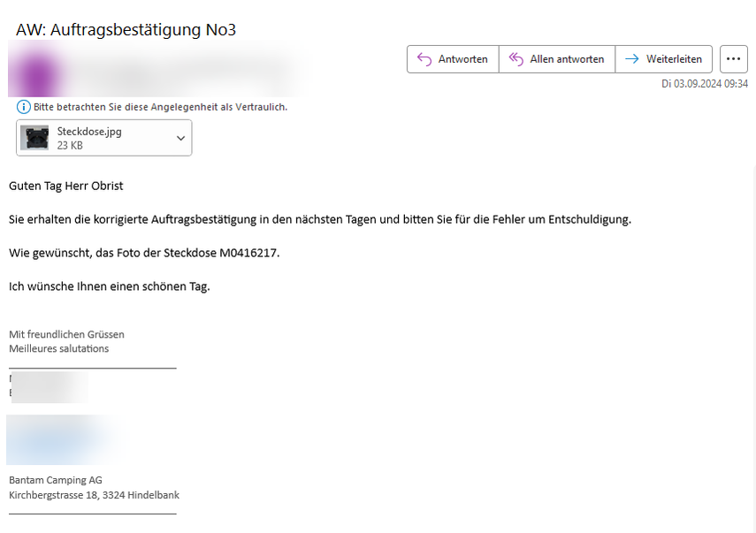This screenshot has width=756, height=533.
Task: Click the sentence about korrigierte Auftragsbestätigung
Action: [x=320, y=219]
